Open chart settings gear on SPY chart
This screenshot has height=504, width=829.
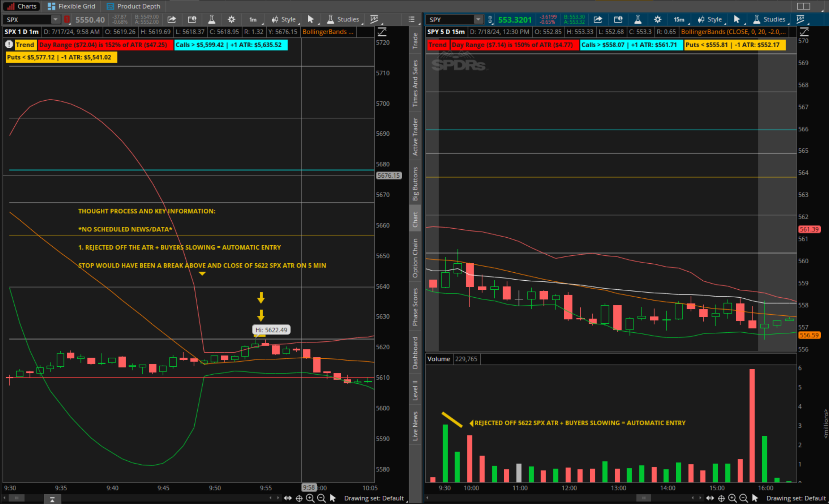pos(657,19)
